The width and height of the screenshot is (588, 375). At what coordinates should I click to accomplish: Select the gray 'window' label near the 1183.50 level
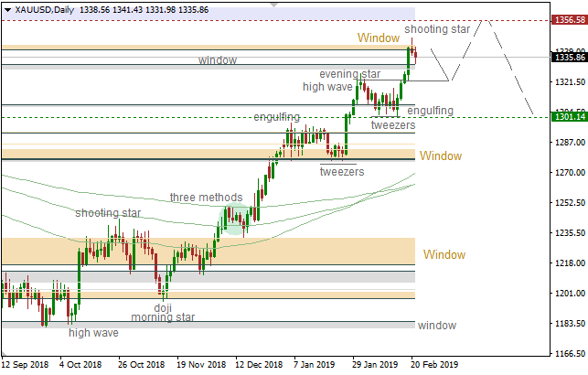click(436, 326)
